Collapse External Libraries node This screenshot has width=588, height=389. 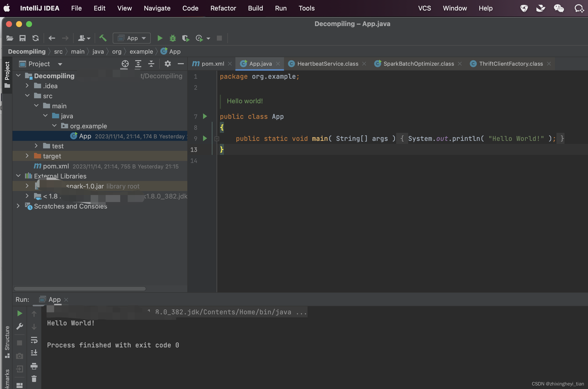(18, 176)
